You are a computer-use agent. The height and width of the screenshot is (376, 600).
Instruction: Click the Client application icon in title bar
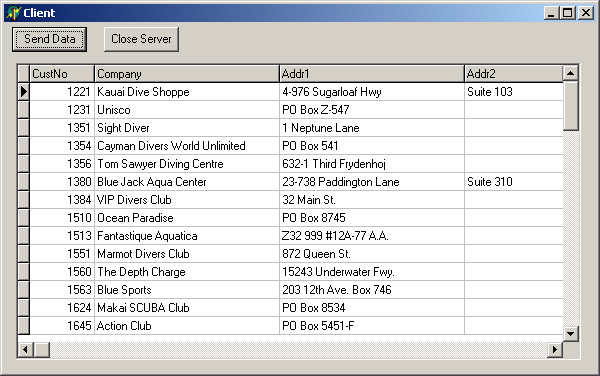(x=13, y=13)
